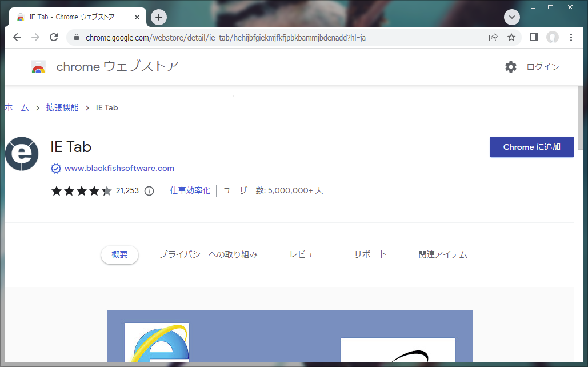Image resolution: width=588 pixels, height=367 pixels.
Task: Click the Chrome Web Store rainbow logo
Action: pos(38,67)
